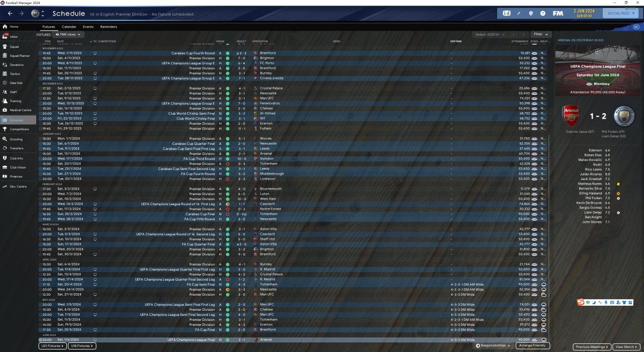This screenshot has width=644, height=352.
Task: Switch to the Reminders tab
Action: [109, 27]
